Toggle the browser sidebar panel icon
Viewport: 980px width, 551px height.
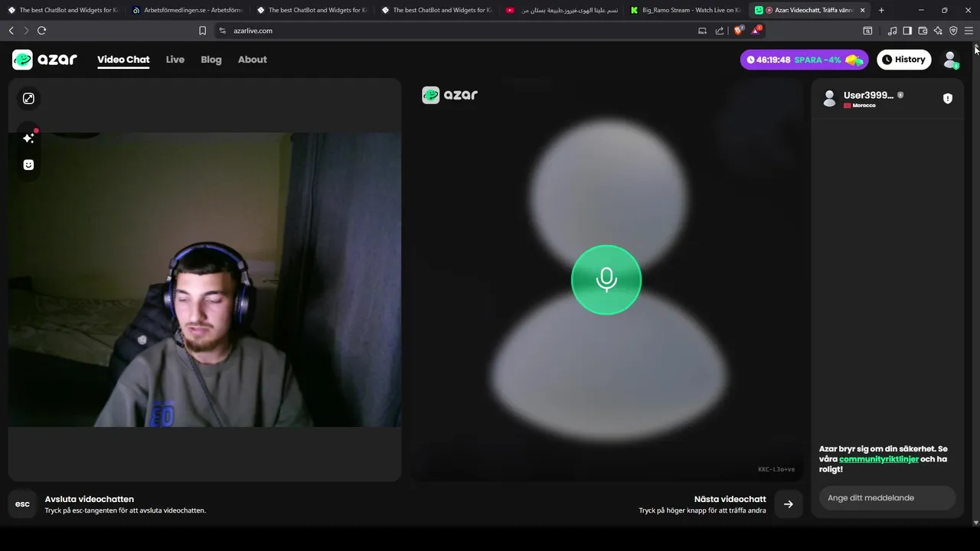click(x=907, y=31)
